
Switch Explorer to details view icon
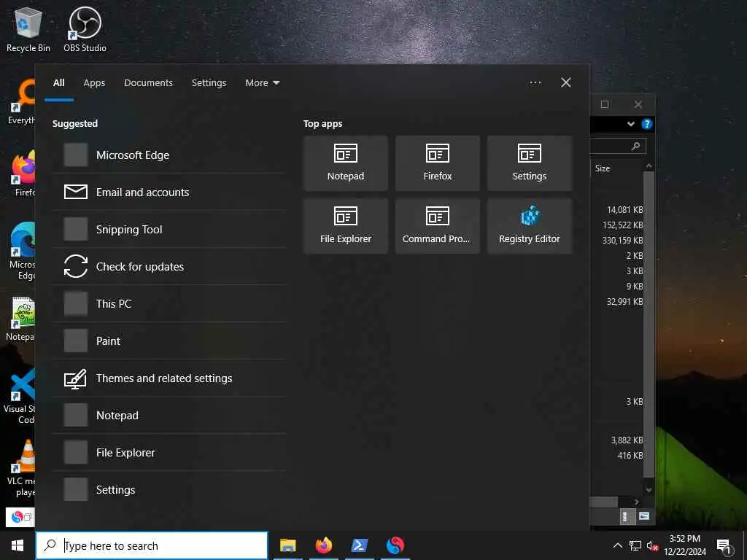point(627,516)
